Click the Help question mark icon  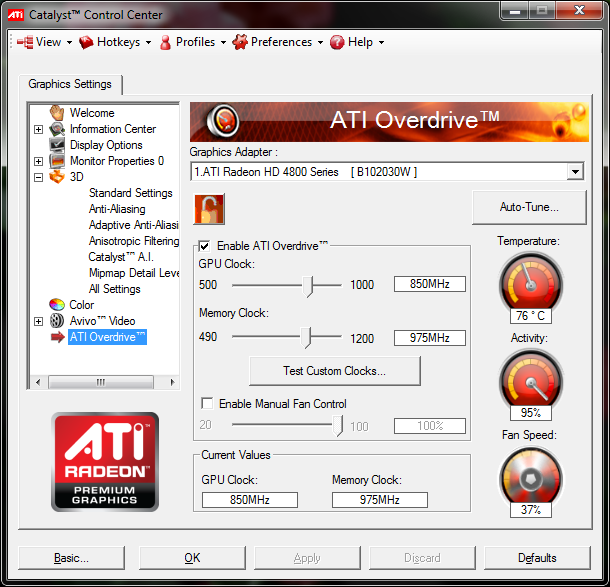[337, 42]
